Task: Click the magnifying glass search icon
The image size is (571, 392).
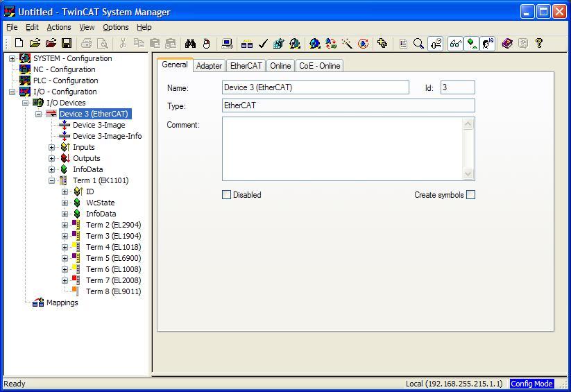Action: coord(419,44)
